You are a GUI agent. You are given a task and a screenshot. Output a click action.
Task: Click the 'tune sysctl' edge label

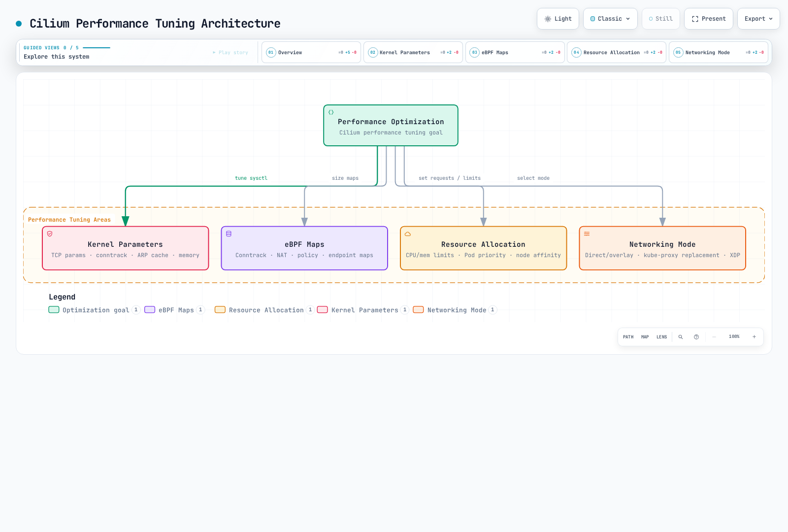(x=251, y=178)
